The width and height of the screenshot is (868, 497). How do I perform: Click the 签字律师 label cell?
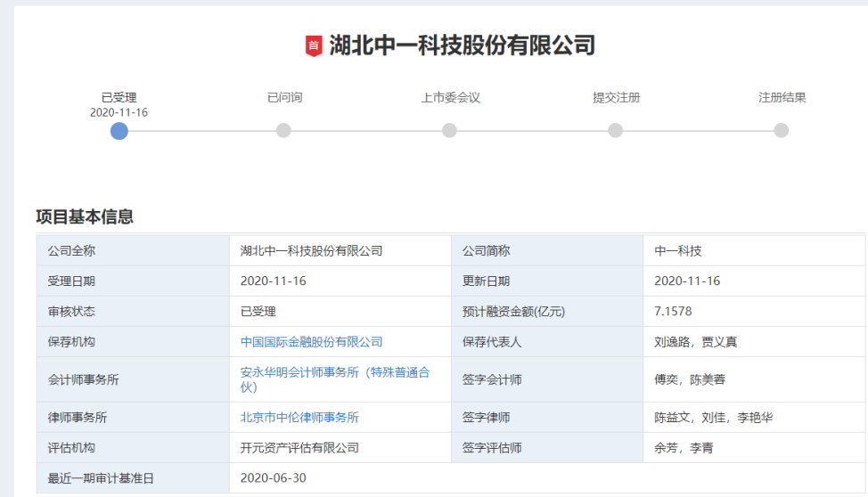(547, 418)
